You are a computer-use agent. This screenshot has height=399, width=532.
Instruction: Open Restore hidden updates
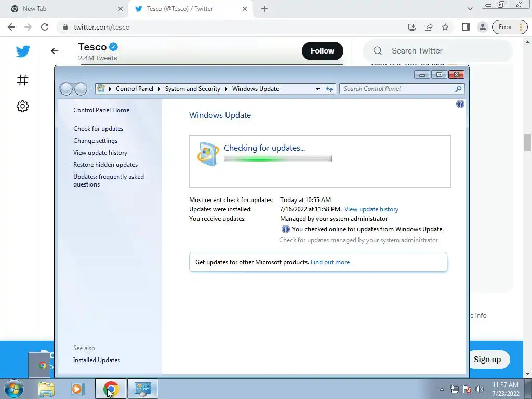105,165
